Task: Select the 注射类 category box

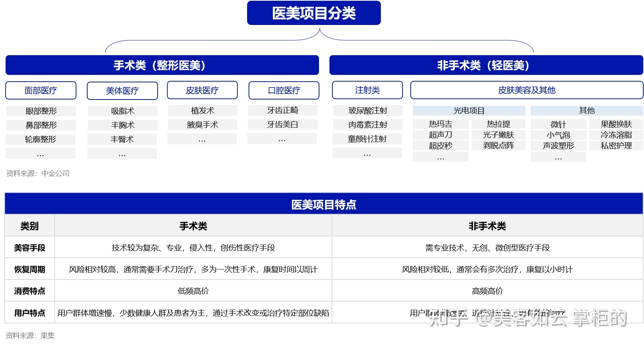Action: click(x=367, y=90)
